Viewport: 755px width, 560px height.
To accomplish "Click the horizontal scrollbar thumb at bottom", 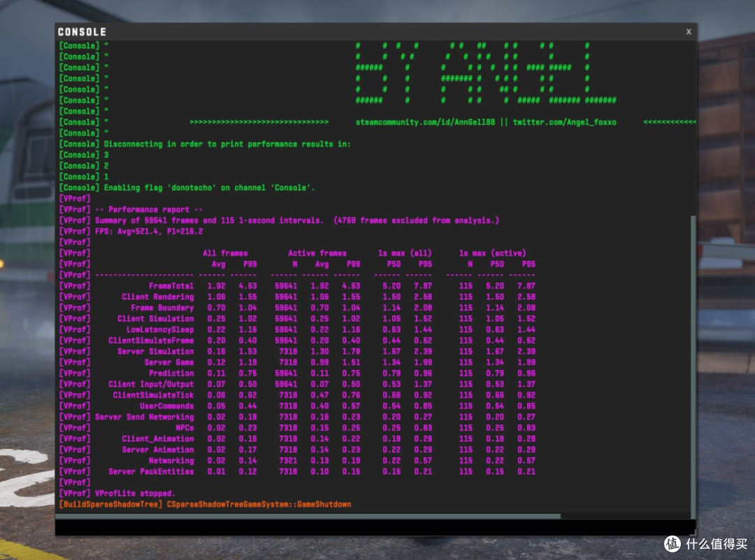I will coord(308,516).
